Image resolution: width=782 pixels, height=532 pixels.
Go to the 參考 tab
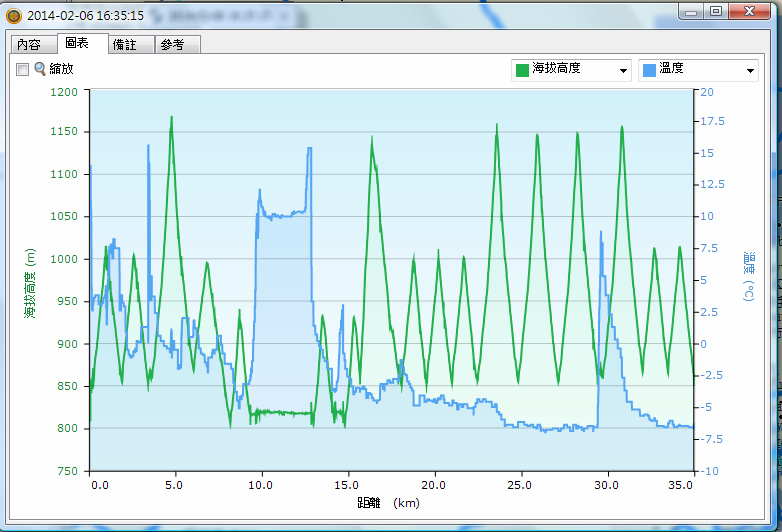174,44
